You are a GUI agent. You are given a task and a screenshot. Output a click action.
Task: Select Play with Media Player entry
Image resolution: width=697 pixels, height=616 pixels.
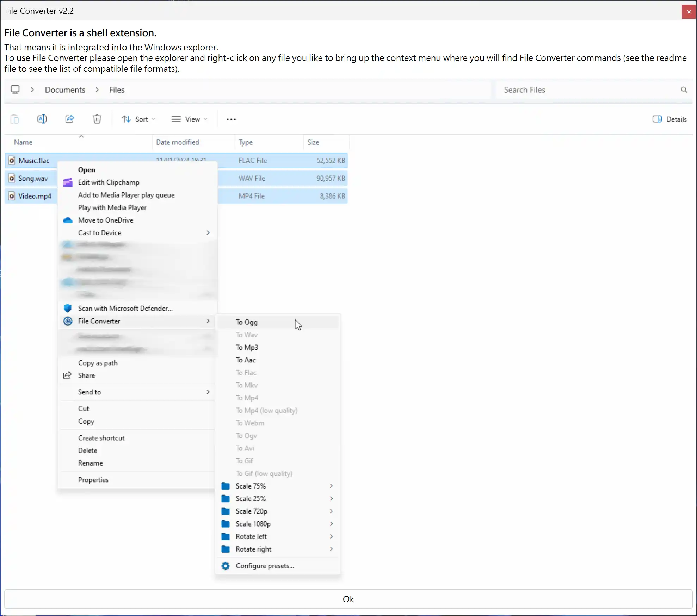click(x=137, y=207)
